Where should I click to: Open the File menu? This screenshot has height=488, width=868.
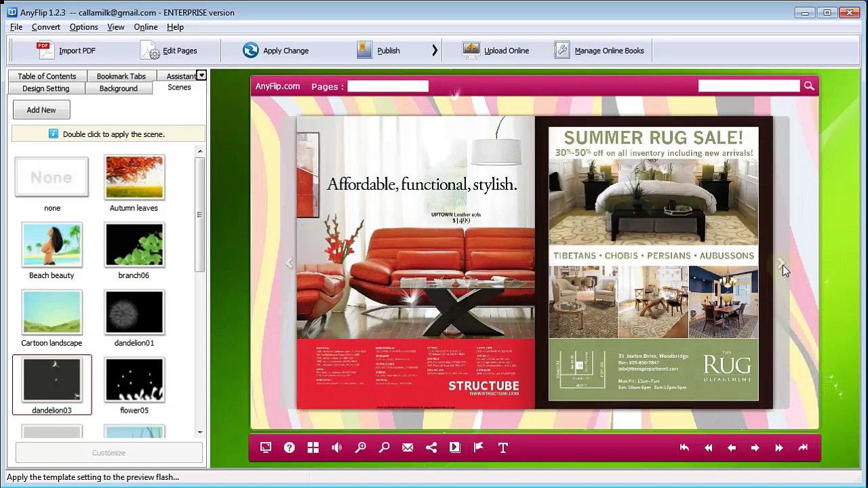(x=16, y=27)
